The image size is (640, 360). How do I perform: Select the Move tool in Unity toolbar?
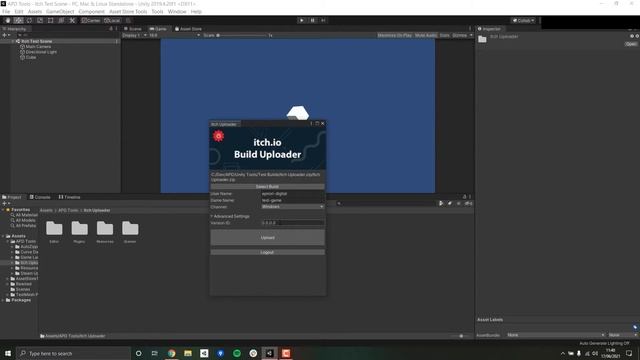18,20
